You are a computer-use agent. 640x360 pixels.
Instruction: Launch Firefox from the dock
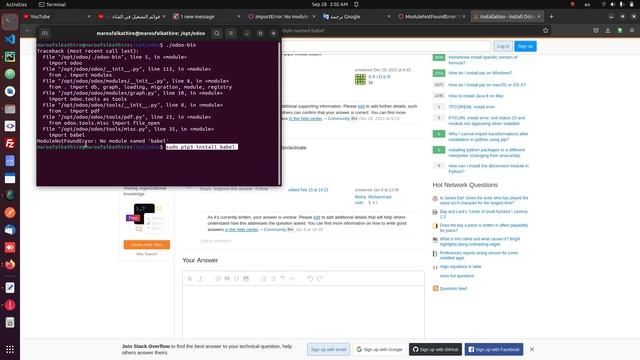click(x=10, y=265)
